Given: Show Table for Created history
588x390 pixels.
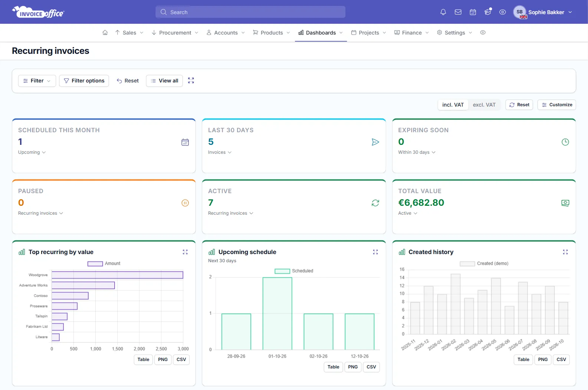Looking at the screenshot, I should coord(523,360).
